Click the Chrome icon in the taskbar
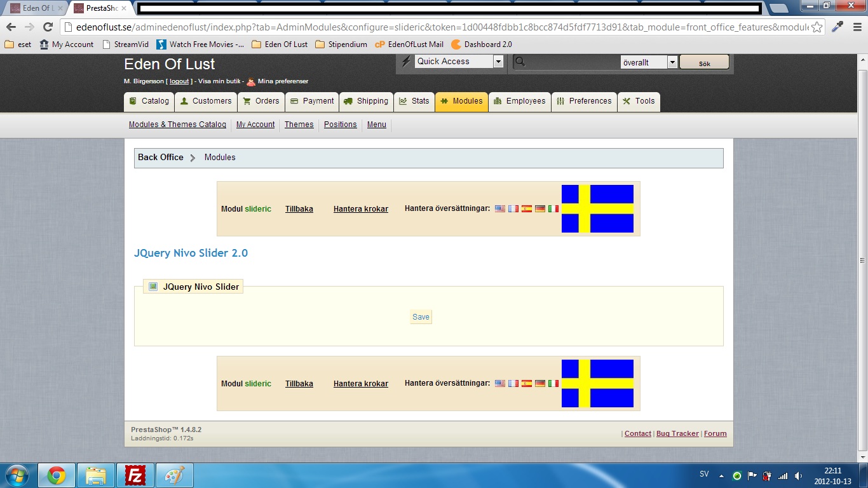 click(x=56, y=475)
